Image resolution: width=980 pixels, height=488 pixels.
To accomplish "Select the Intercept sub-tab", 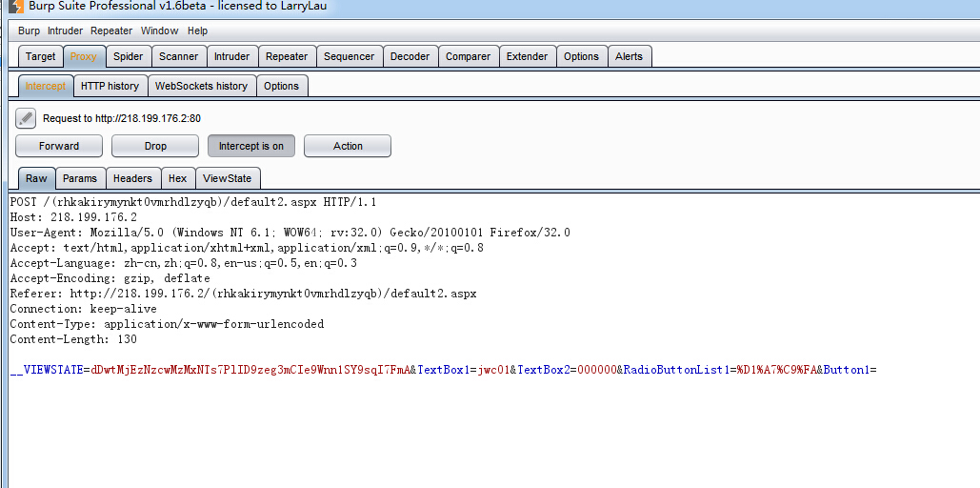I will pos(45,86).
